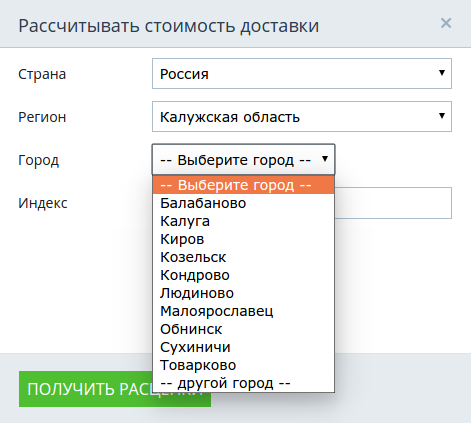Select highlighted '-- Выберите город --' option
This screenshot has height=423, width=471.
243,185
